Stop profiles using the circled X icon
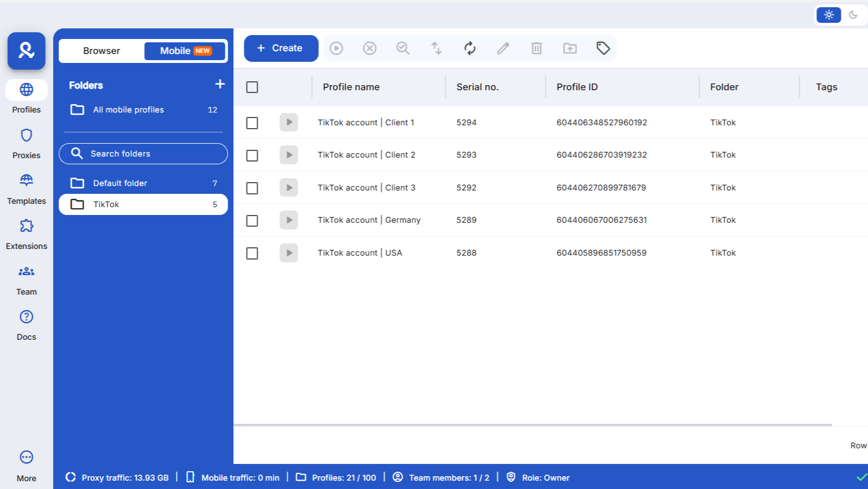The width and height of the screenshot is (868, 489). coord(369,48)
